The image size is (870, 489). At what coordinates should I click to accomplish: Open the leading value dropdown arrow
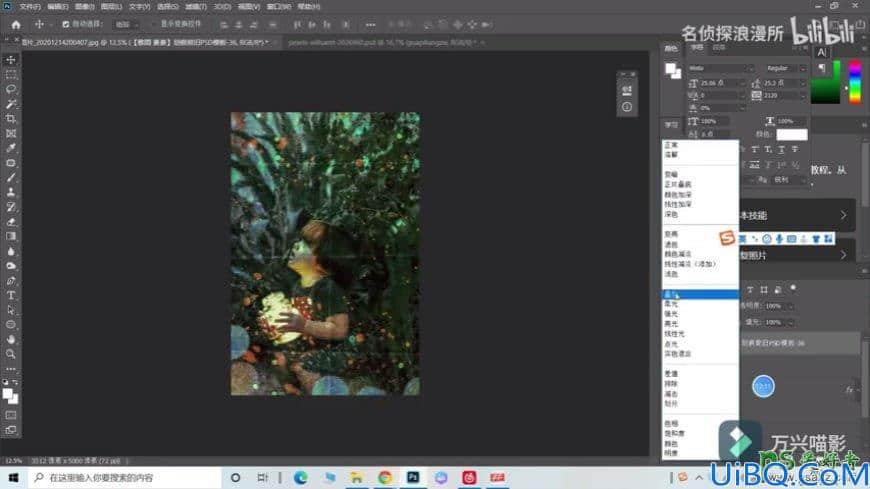coord(803,83)
